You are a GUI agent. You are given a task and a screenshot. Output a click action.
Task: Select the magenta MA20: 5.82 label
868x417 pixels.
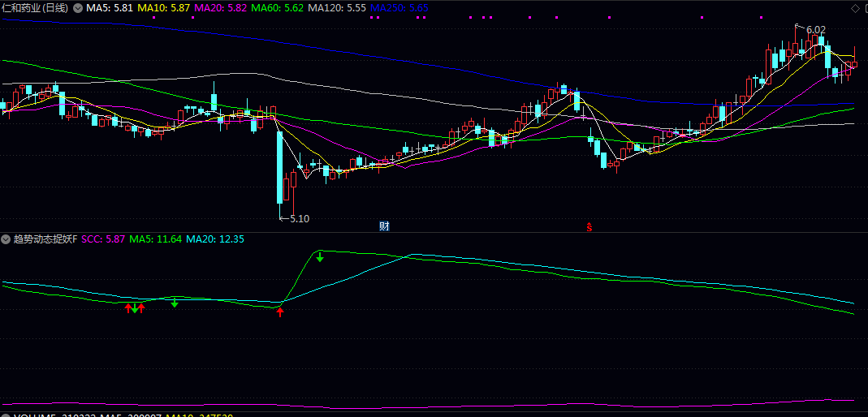pos(222,8)
